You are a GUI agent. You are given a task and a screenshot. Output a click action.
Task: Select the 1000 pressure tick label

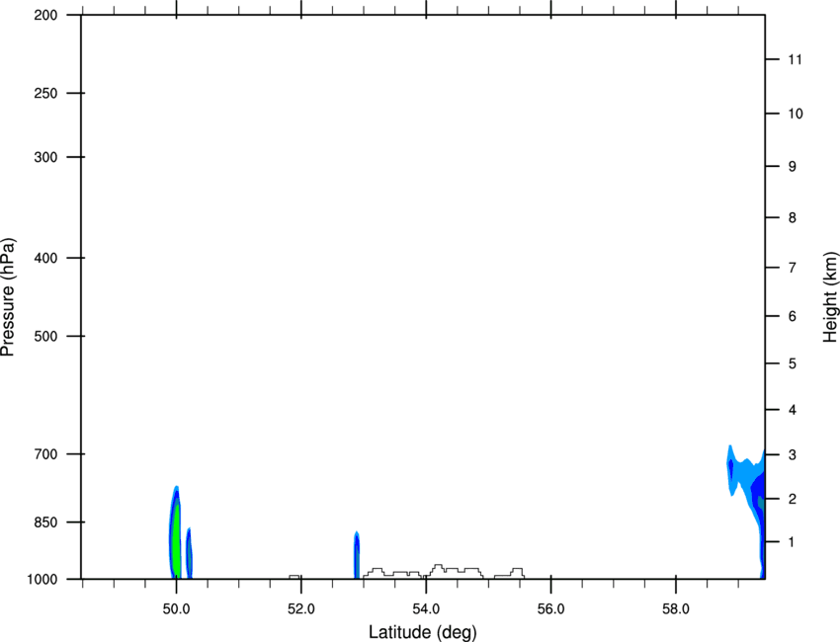coord(42,580)
